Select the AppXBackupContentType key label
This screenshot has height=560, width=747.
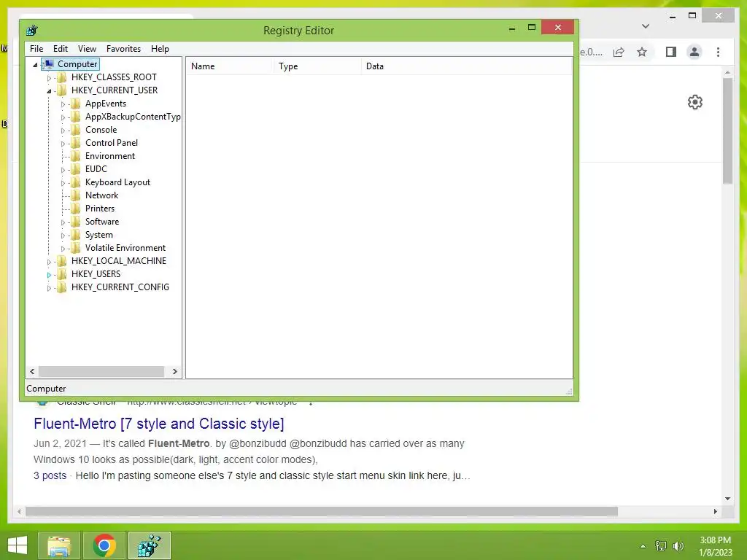click(x=133, y=117)
